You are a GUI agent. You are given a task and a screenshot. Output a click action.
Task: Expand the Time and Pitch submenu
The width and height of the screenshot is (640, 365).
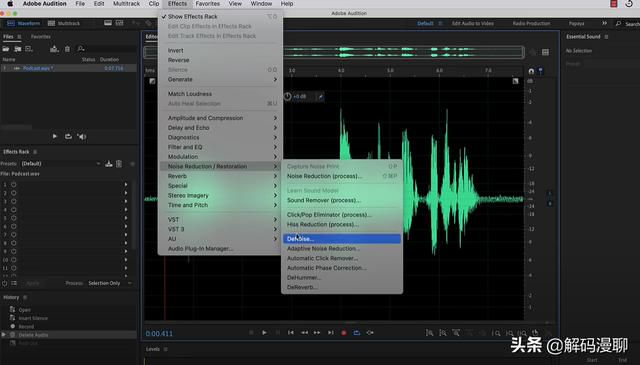(x=220, y=205)
